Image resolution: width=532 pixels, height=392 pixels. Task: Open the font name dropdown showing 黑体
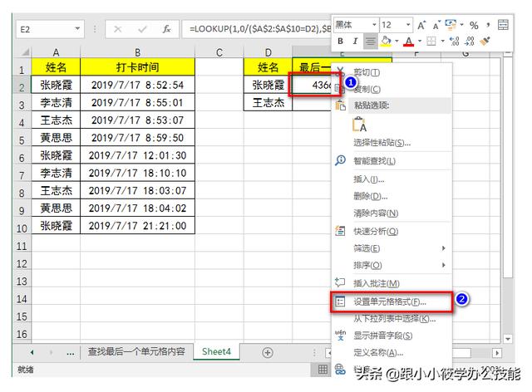[373, 25]
